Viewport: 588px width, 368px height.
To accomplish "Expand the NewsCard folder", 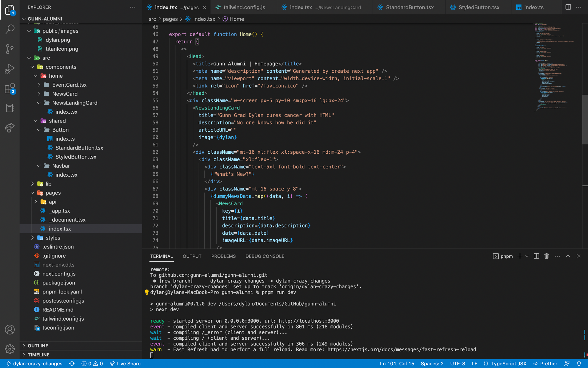I will click(81, 94).
